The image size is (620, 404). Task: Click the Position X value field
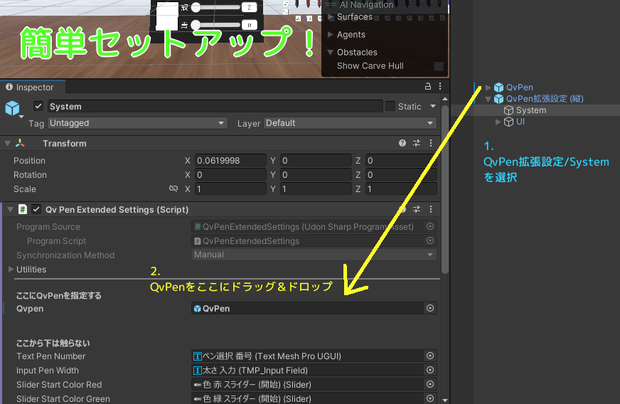(x=231, y=160)
